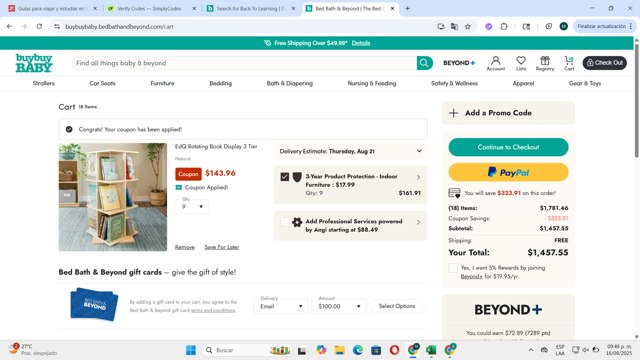Open File Explorer from taskbar

[x=339, y=350]
